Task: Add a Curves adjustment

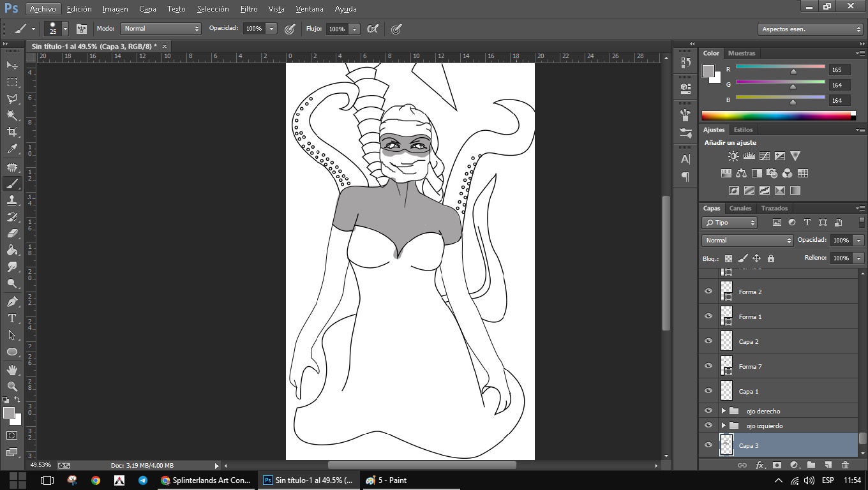Action: point(765,156)
